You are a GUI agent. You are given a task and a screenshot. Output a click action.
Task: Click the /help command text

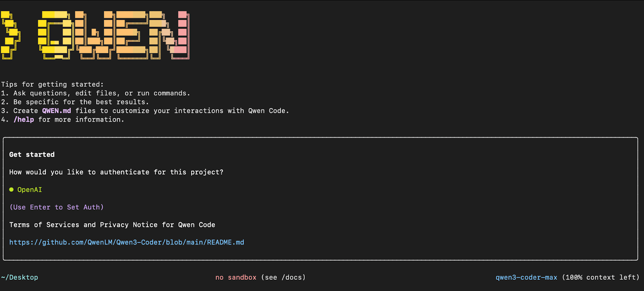point(24,120)
